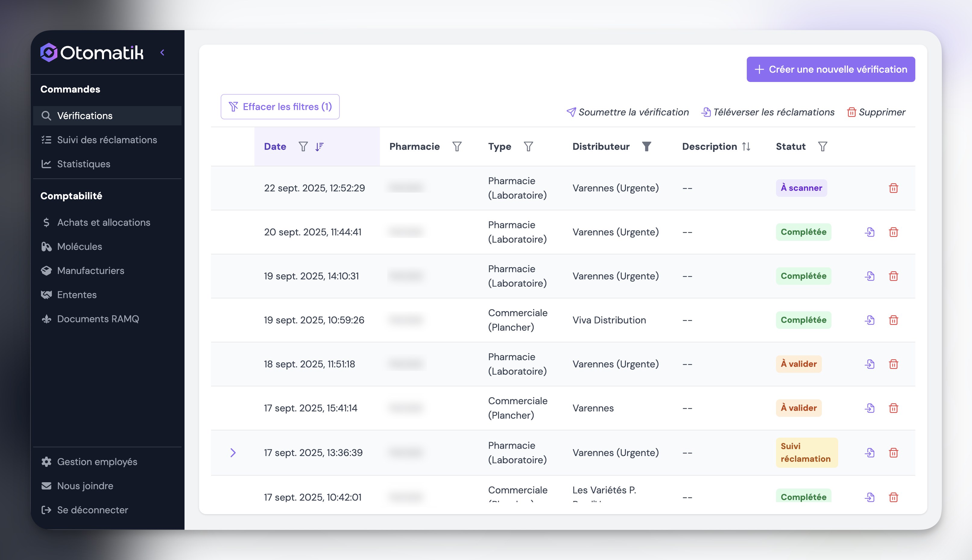Clear filters with Effacer les filtres
972x560 pixels.
point(280,106)
